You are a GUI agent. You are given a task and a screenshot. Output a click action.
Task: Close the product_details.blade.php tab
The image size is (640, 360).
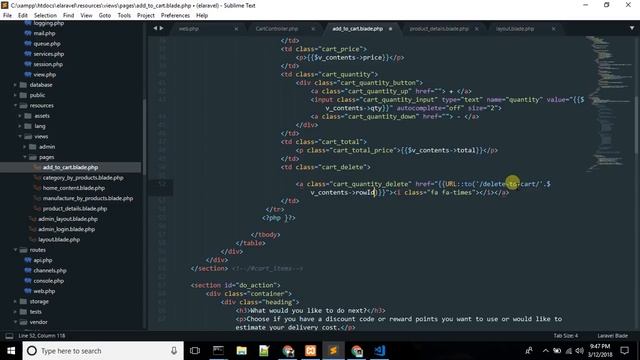(476, 29)
